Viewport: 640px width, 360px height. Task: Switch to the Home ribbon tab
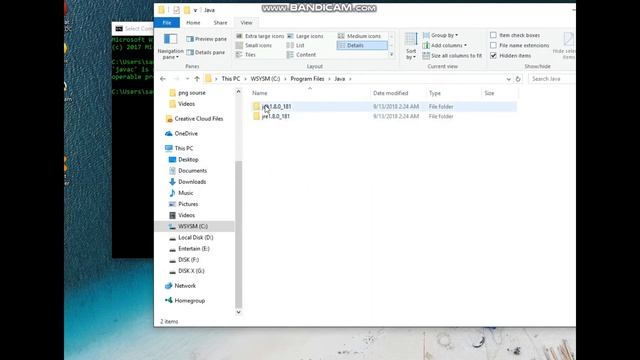click(x=193, y=23)
